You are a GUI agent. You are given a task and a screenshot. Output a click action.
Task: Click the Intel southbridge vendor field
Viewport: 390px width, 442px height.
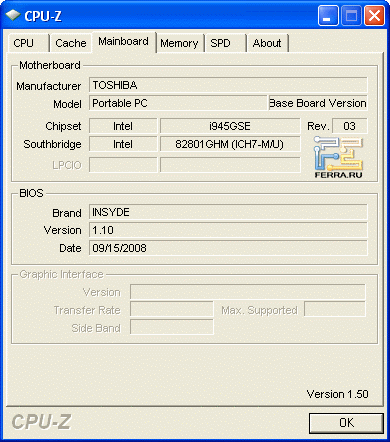point(123,144)
